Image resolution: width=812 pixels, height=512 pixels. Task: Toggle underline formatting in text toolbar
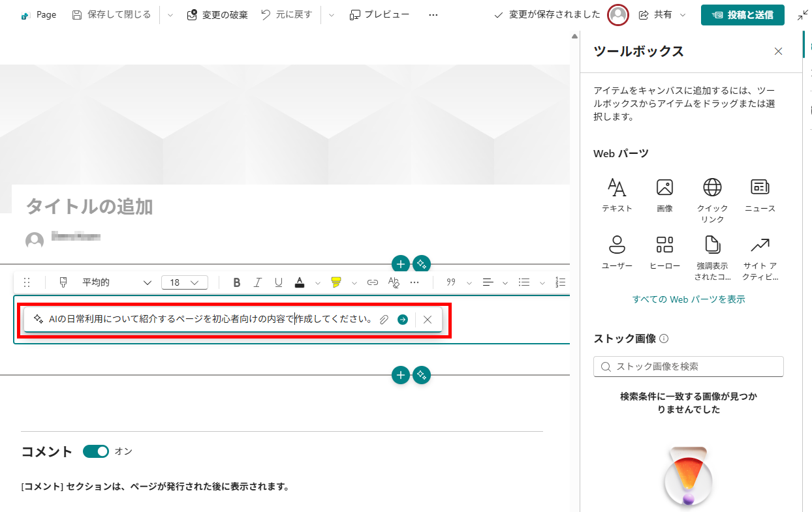[279, 282]
